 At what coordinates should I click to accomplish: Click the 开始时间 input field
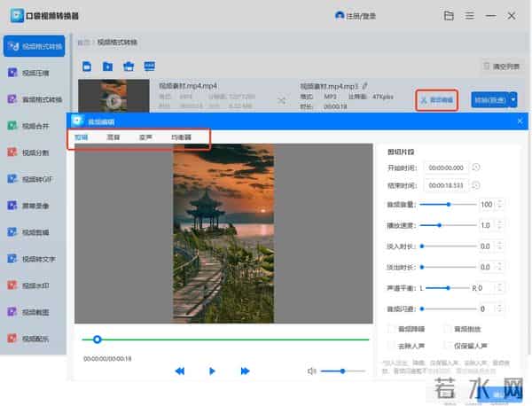pos(446,168)
